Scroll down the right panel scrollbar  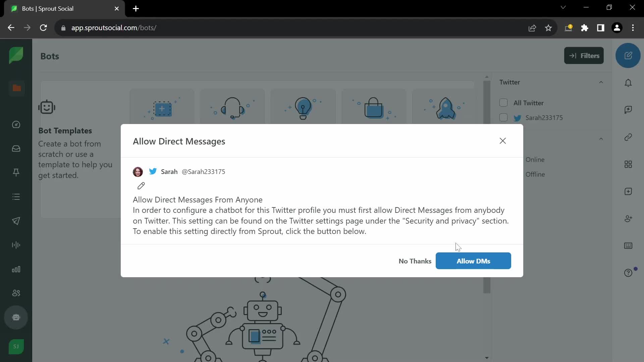[487, 357]
